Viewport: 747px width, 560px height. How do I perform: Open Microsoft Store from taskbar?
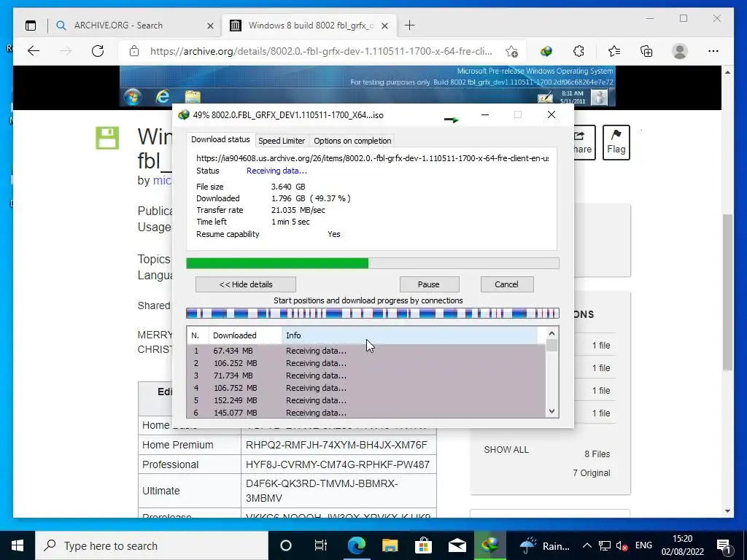(423, 545)
